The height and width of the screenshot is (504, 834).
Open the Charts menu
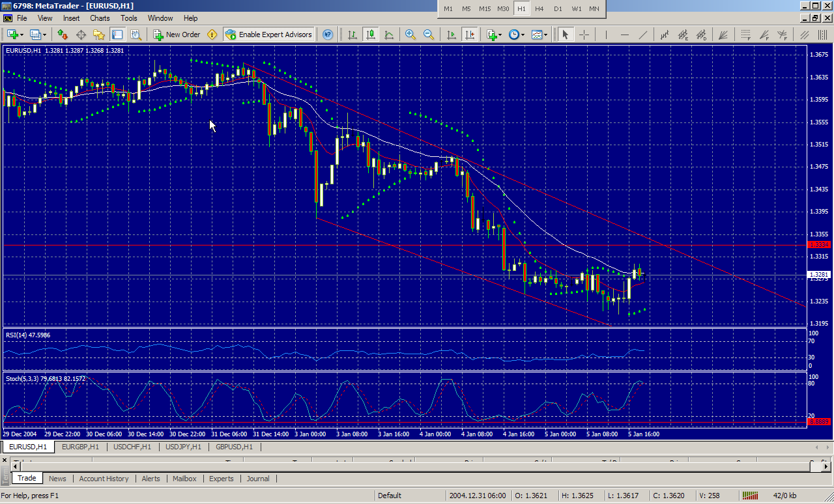click(x=100, y=18)
